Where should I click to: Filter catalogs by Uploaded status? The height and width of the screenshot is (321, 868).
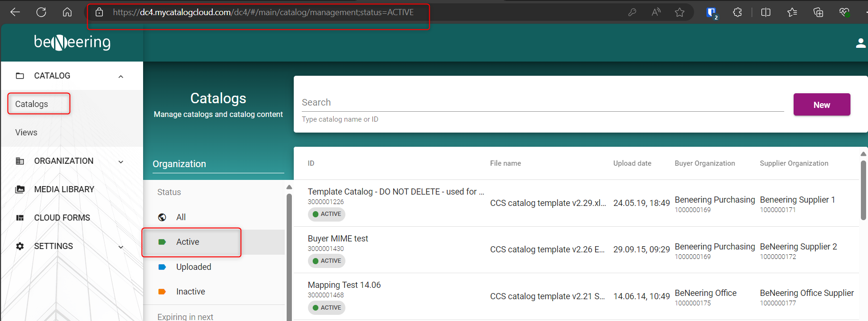tap(193, 267)
